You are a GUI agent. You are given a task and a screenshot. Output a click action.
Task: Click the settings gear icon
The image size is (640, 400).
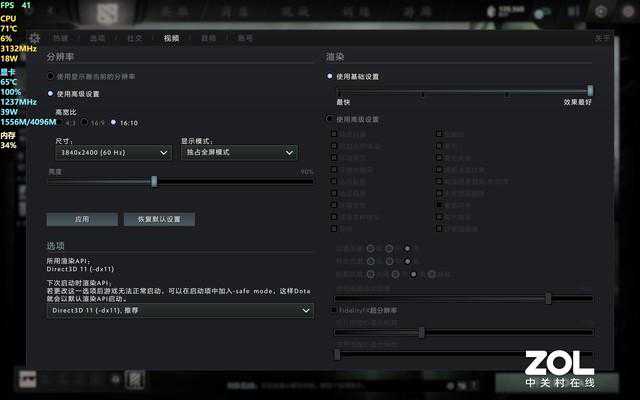click(x=34, y=38)
